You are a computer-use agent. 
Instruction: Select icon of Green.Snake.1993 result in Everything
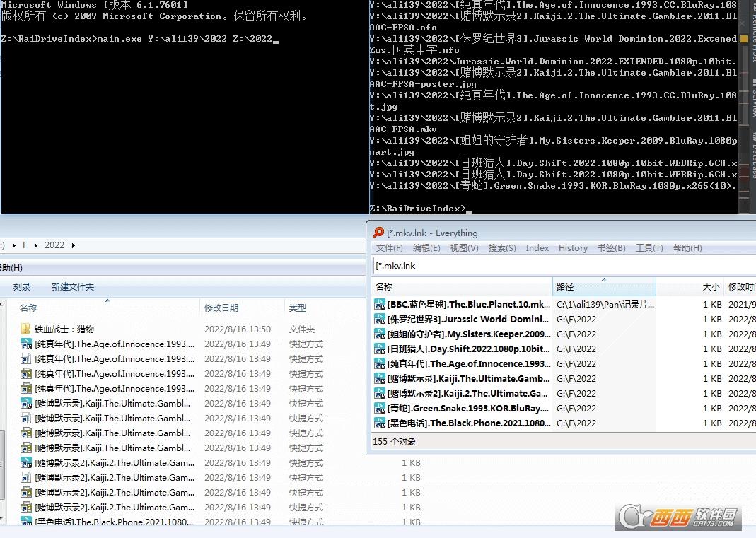point(380,409)
